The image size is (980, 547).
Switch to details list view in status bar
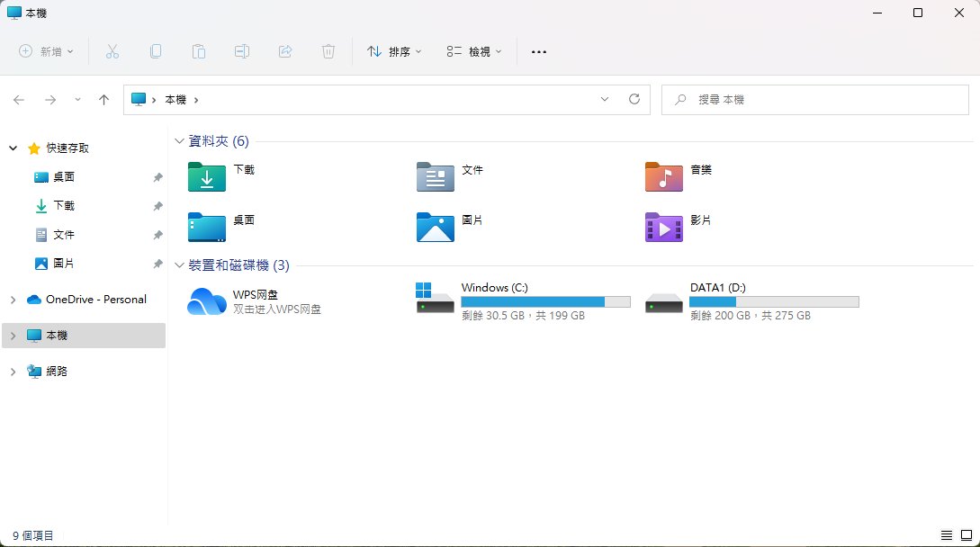click(x=947, y=535)
